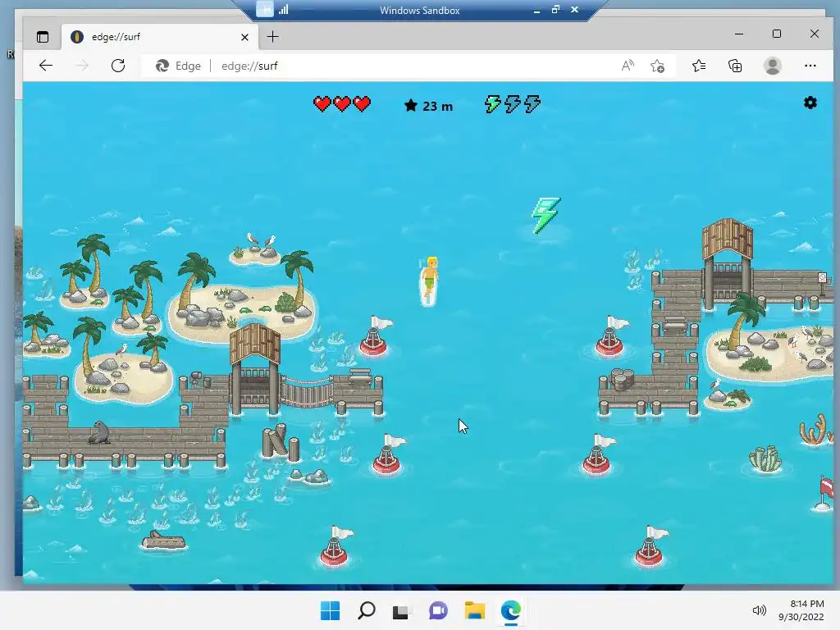Screen dimensions: 840x630
Task: Click the floating log obstacle
Action: tap(164, 541)
